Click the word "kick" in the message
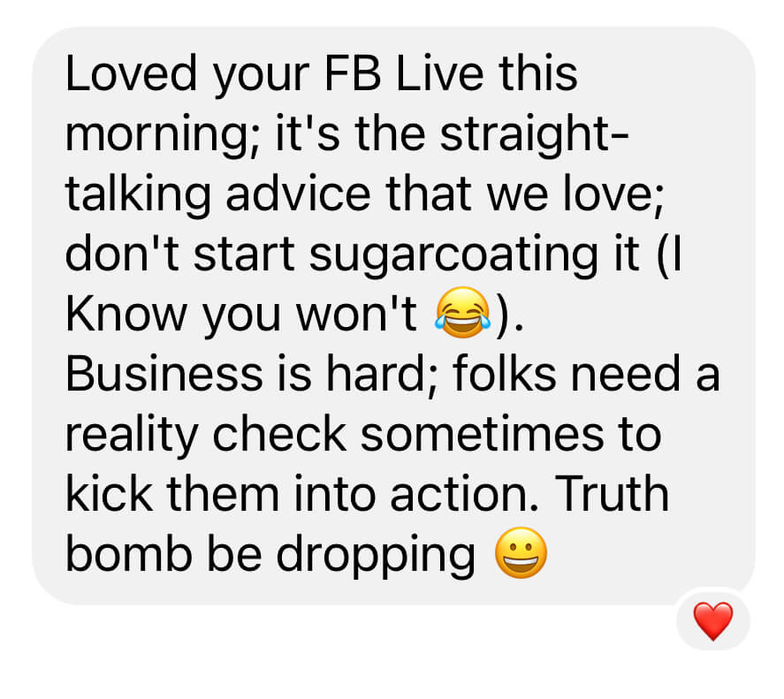Screen dimensions: 784x699 [109, 494]
